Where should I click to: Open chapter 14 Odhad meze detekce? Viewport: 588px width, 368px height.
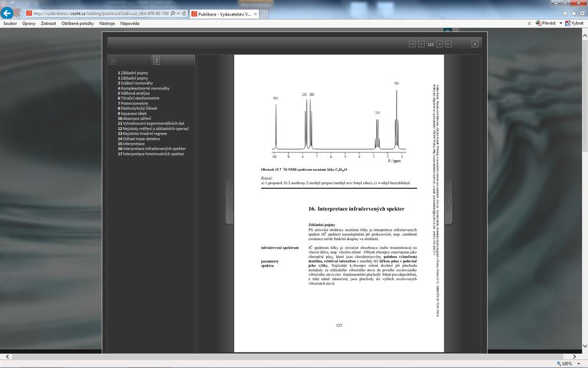[x=139, y=139]
